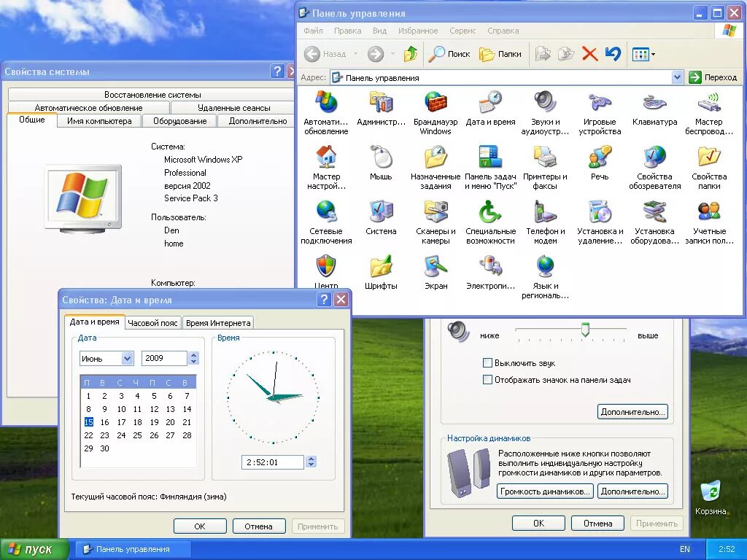
Task: Open Телефон и модем icon
Action: coord(545,222)
